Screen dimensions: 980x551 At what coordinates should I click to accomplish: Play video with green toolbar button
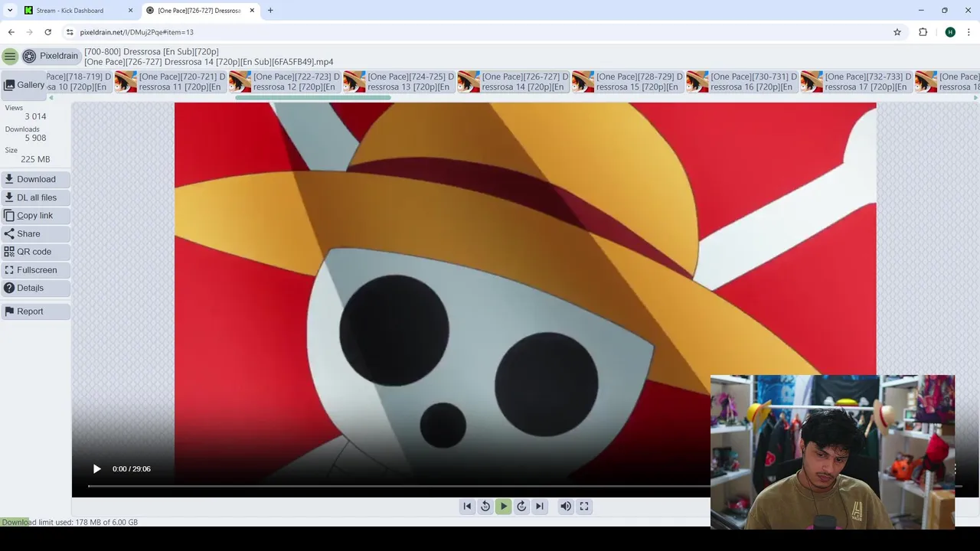coord(504,506)
